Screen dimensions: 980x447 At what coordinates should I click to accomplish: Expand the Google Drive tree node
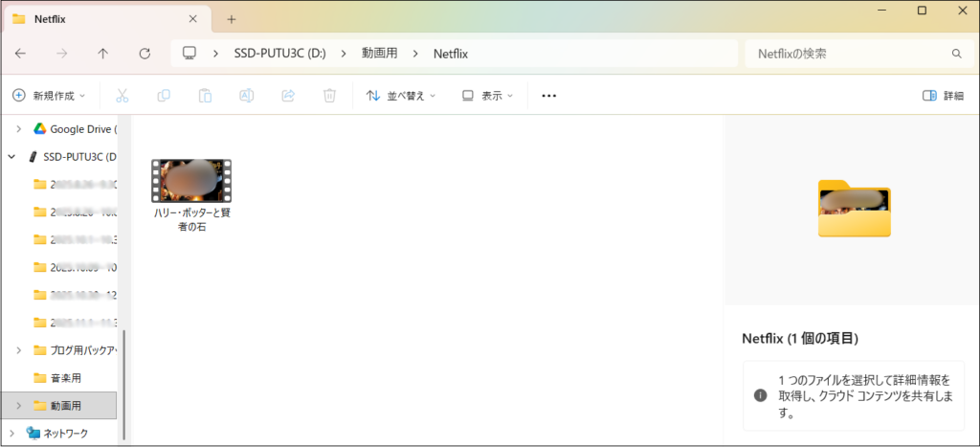point(19,129)
